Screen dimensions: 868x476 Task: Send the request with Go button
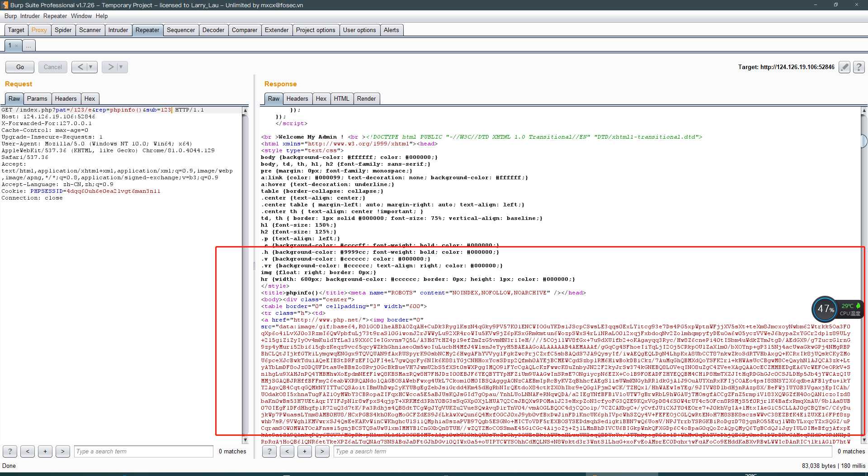pos(20,67)
